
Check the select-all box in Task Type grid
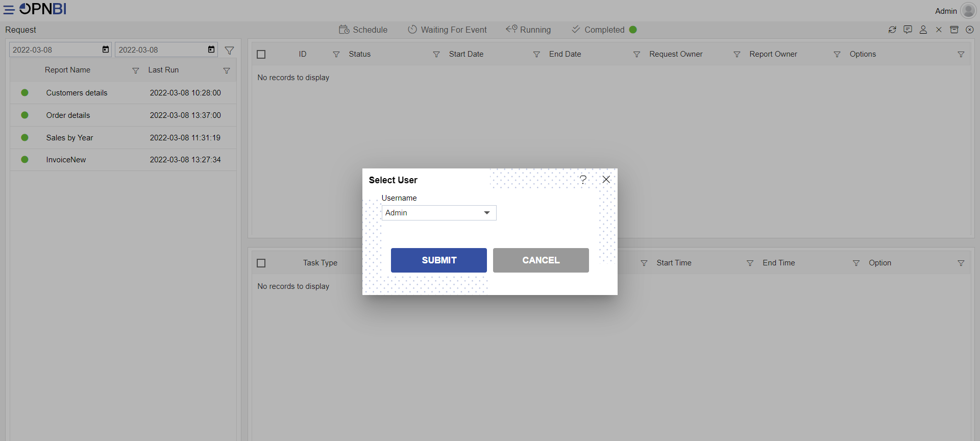click(261, 263)
